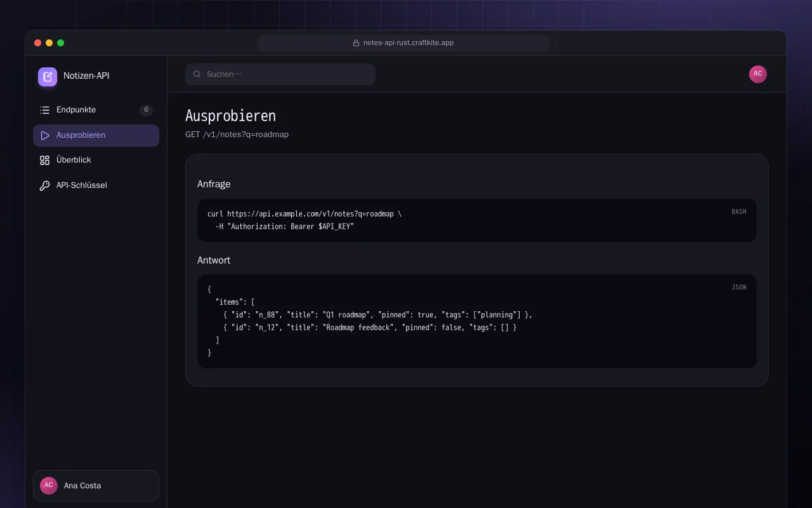Click the Ana Costa profile card

(96, 486)
